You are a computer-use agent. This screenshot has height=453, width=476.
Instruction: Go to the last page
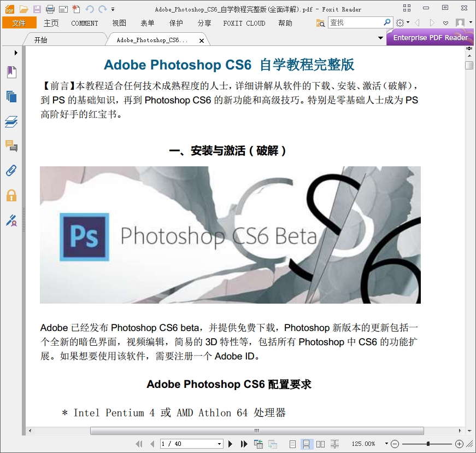pyautogui.click(x=244, y=444)
